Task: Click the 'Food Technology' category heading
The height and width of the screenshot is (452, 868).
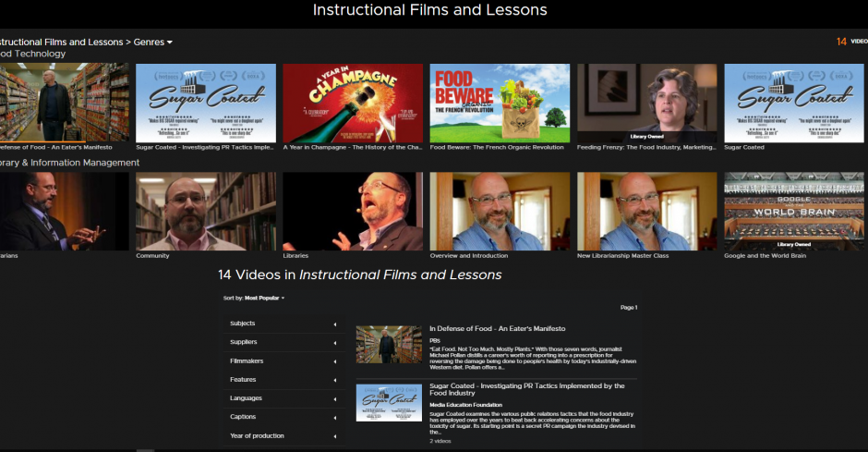Action: pos(32,54)
